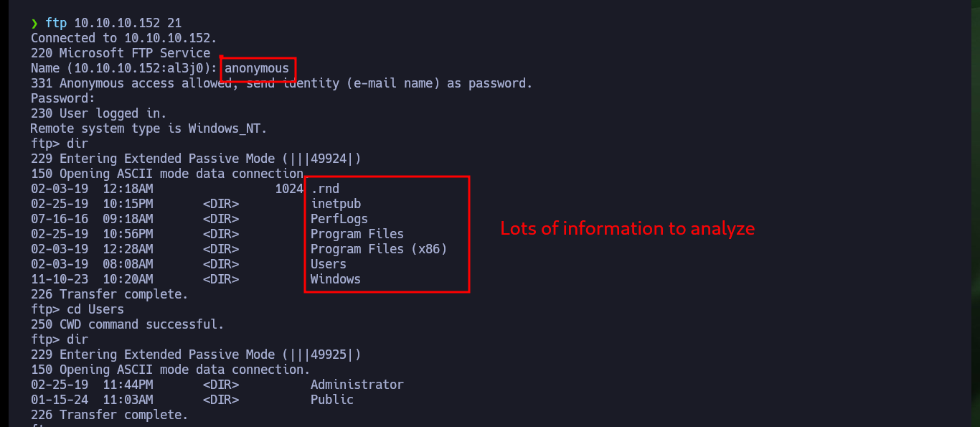The image size is (980, 427).
Task: Click the 230 User logged in message
Action: pyautogui.click(x=99, y=113)
